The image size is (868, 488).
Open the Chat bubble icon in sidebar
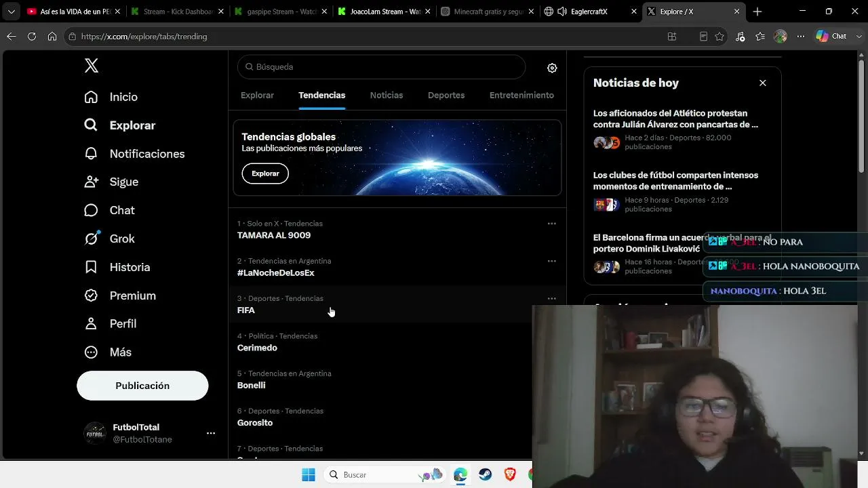pyautogui.click(x=91, y=210)
